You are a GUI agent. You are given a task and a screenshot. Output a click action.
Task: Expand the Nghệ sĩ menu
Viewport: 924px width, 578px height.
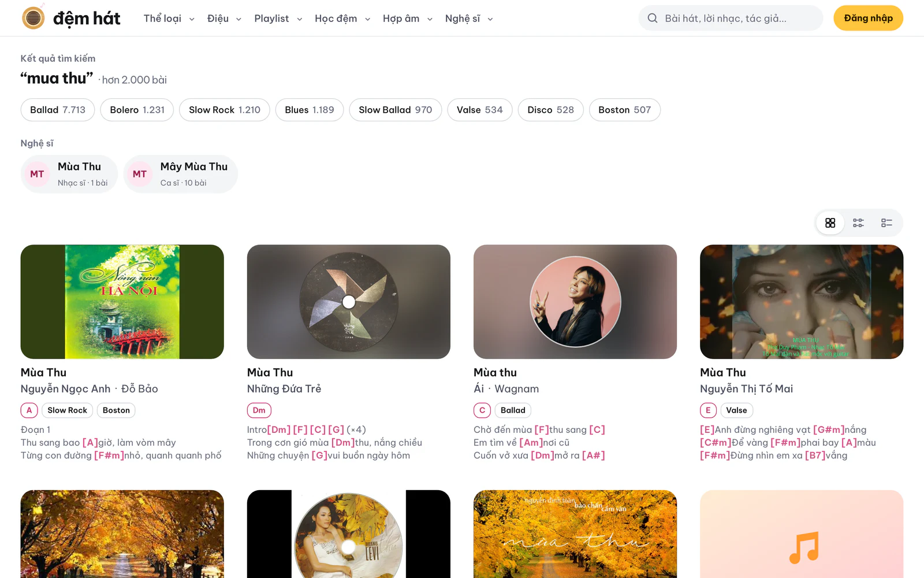(x=469, y=18)
